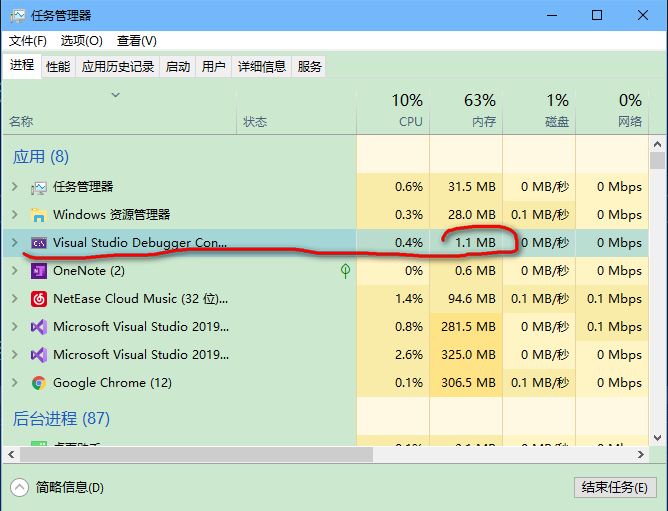Switch to the 用户 tab
Viewport: 668px width, 511px height.
[x=214, y=66]
